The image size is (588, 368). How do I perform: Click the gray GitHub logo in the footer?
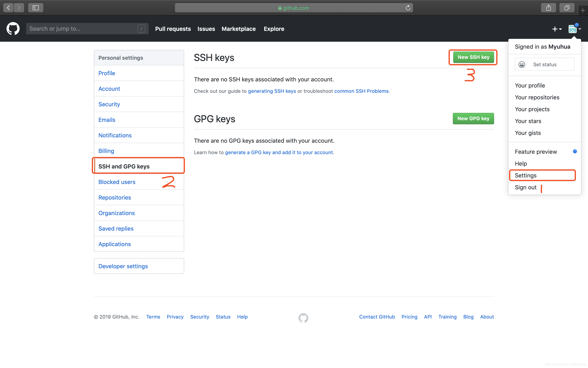click(303, 318)
